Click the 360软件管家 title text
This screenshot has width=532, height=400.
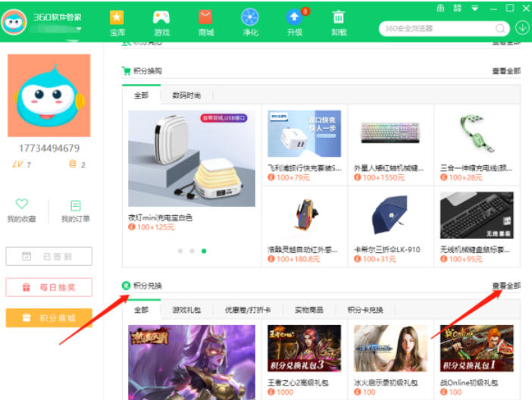pos(58,17)
